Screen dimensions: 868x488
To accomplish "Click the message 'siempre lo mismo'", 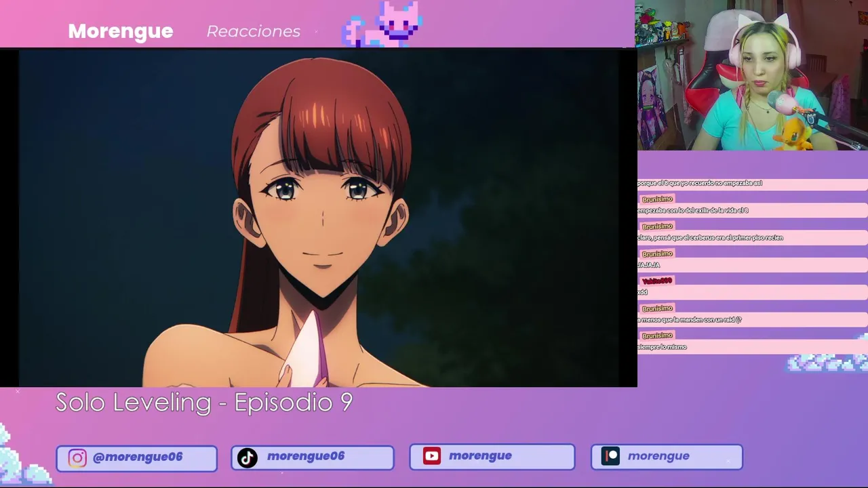I will pos(662,347).
